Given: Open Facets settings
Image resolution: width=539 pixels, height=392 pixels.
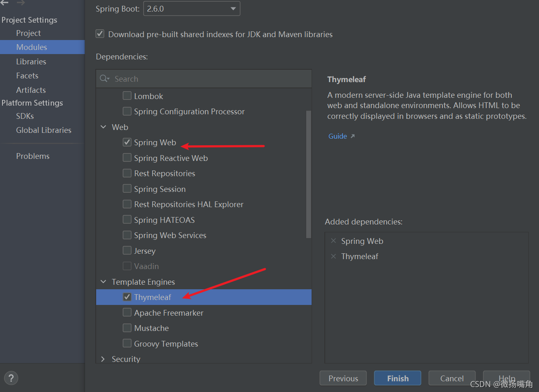Looking at the screenshot, I should click(x=27, y=76).
